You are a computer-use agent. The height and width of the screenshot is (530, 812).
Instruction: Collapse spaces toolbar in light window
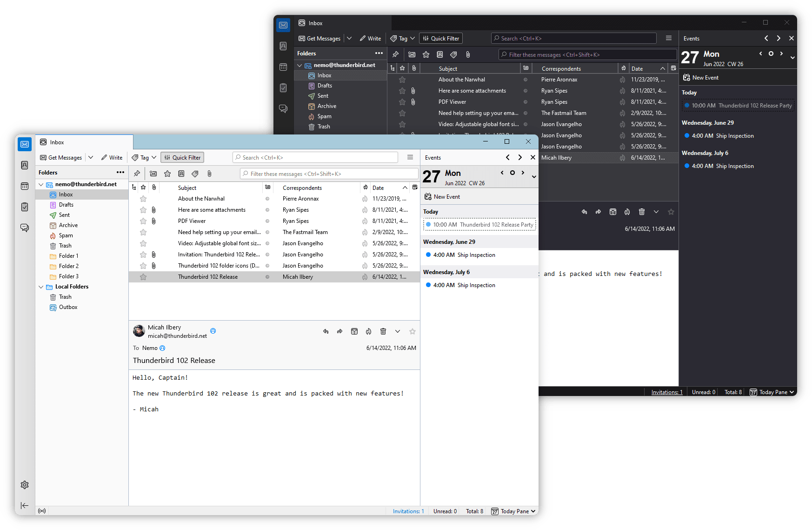click(x=25, y=505)
